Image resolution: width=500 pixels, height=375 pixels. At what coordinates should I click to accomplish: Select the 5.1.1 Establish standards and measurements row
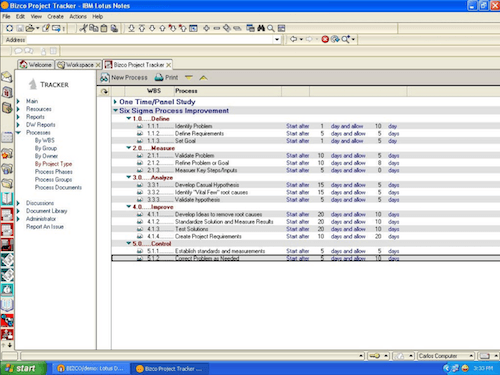306,251
